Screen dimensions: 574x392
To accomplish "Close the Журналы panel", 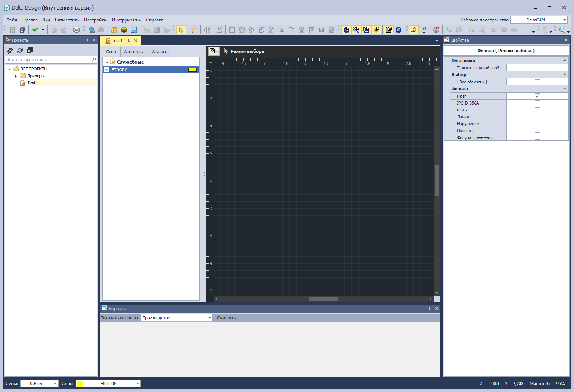I will tap(437, 309).
